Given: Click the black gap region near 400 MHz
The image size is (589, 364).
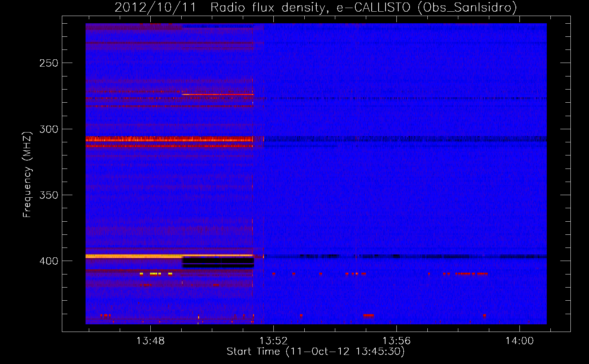Looking at the screenshot, I should (x=218, y=262).
